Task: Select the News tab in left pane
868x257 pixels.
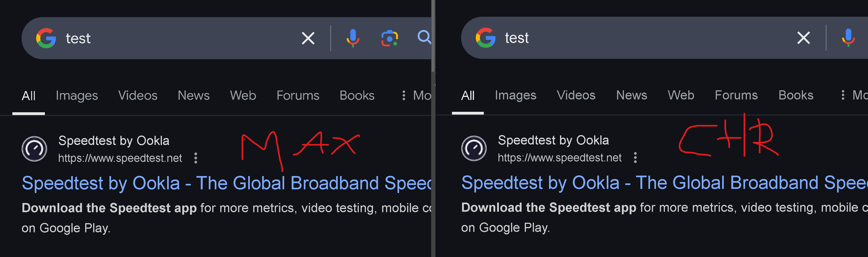Action: pyautogui.click(x=193, y=96)
